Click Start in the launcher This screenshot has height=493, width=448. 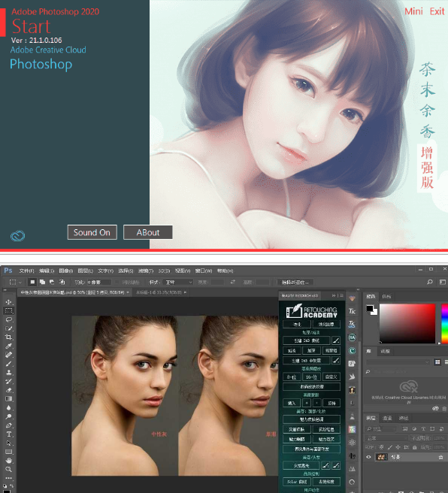point(31,26)
